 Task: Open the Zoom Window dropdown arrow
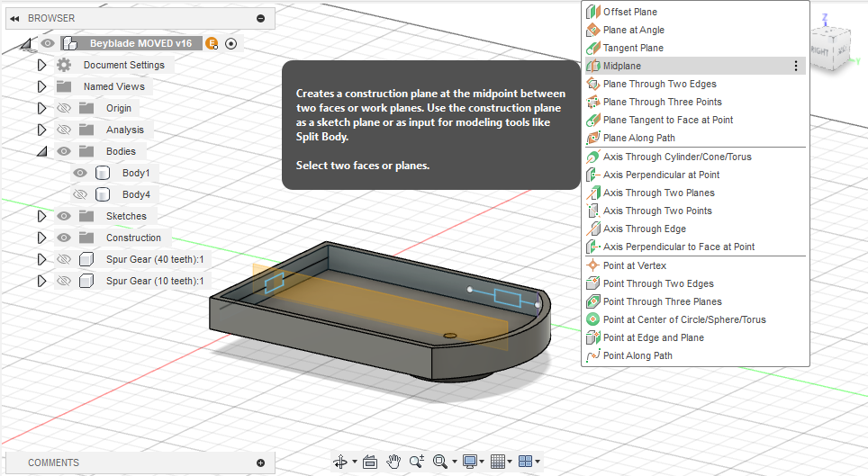point(455,461)
